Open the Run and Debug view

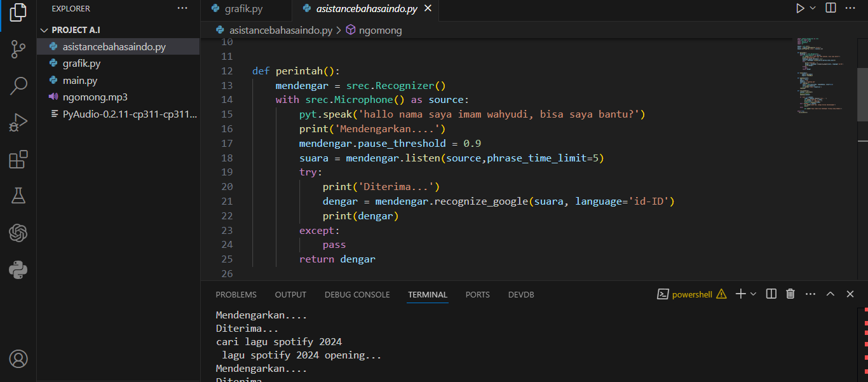pyautogui.click(x=18, y=123)
